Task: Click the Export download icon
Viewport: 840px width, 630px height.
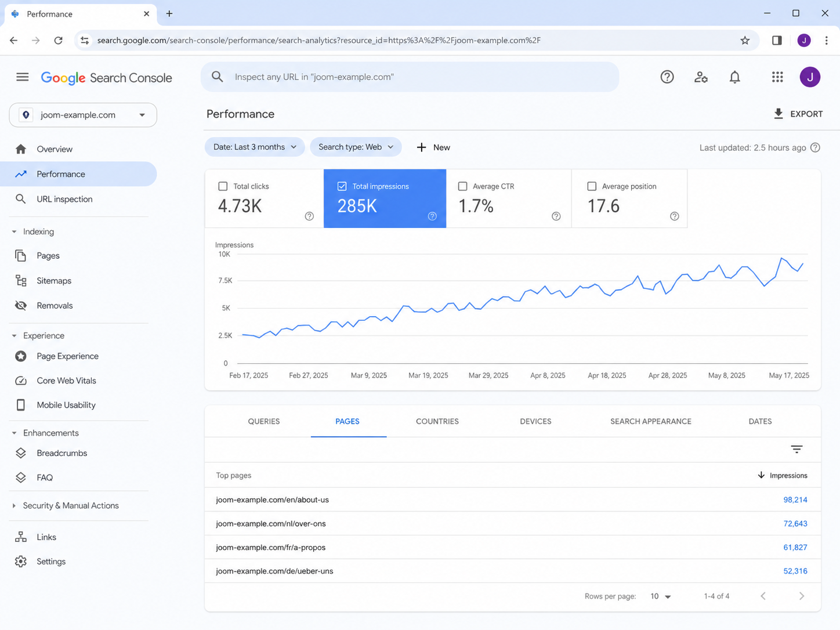Action: (x=779, y=114)
